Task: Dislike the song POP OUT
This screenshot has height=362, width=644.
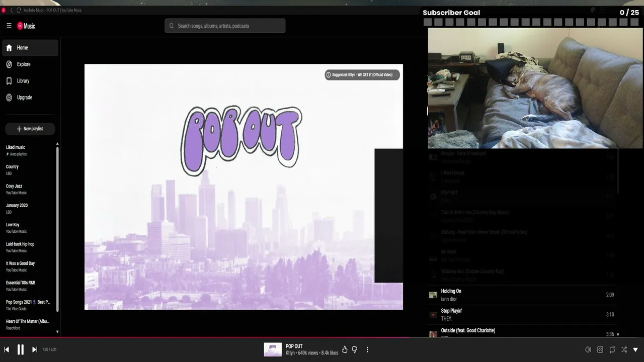Action: tap(355, 349)
